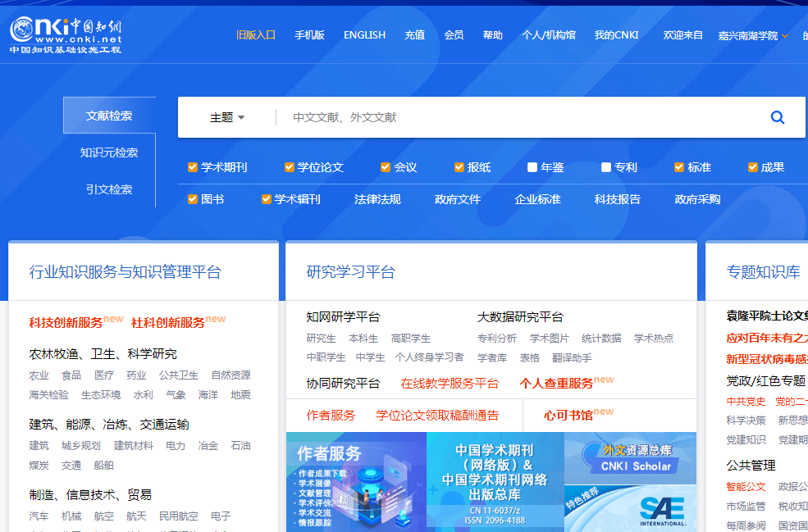808x532 pixels.
Task: Open the 个人查重服务 link
Action: point(555,383)
